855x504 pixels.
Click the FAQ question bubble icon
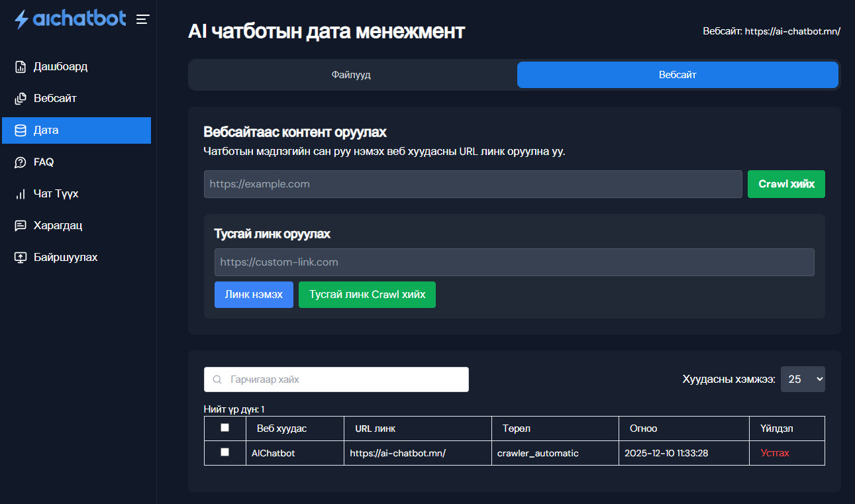[x=21, y=162]
